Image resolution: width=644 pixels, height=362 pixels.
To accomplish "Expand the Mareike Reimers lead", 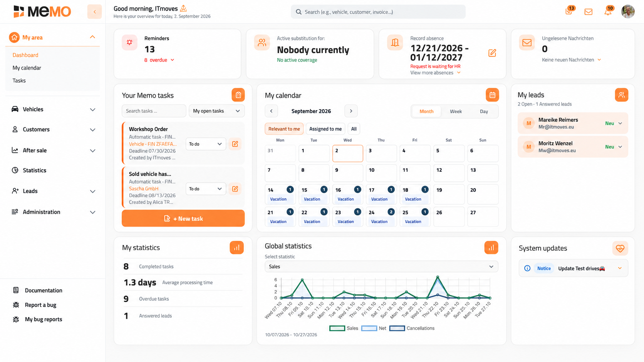I will pos(620,123).
